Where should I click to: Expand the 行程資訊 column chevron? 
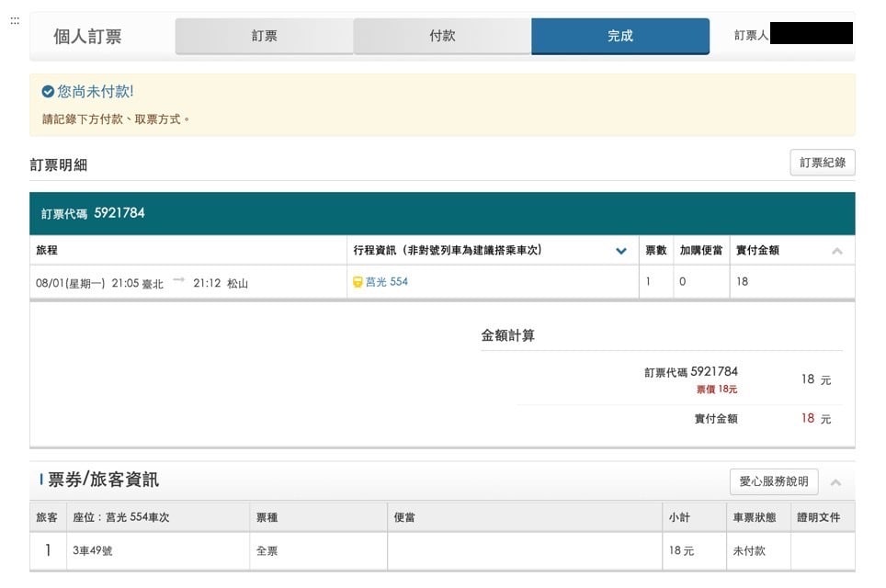tap(621, 251)
